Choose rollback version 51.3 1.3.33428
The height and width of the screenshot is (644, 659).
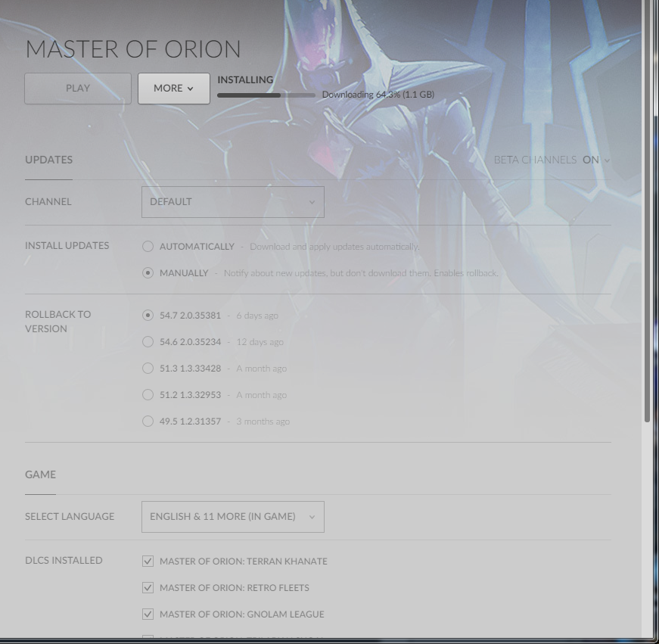(x=148, y=369)
